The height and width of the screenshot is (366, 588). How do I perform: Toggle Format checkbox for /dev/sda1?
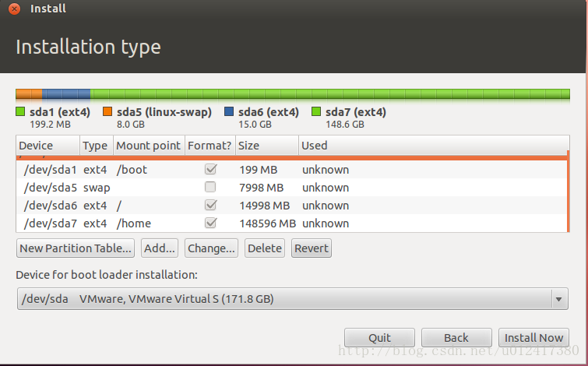(209, 170)
